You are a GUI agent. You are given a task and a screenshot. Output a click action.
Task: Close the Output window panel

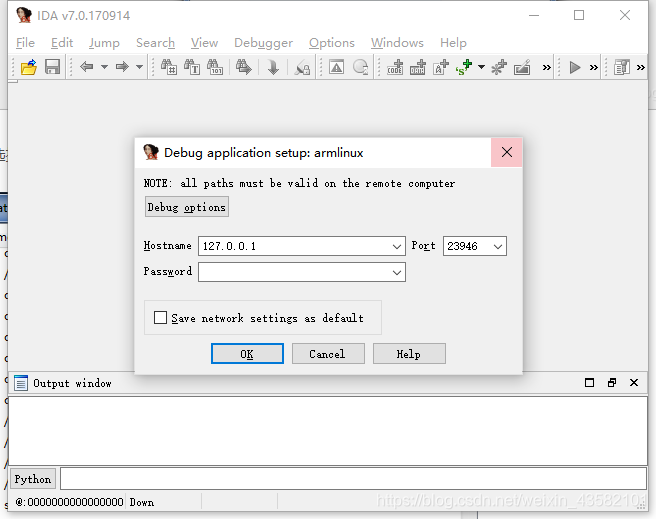click(634, 383)
